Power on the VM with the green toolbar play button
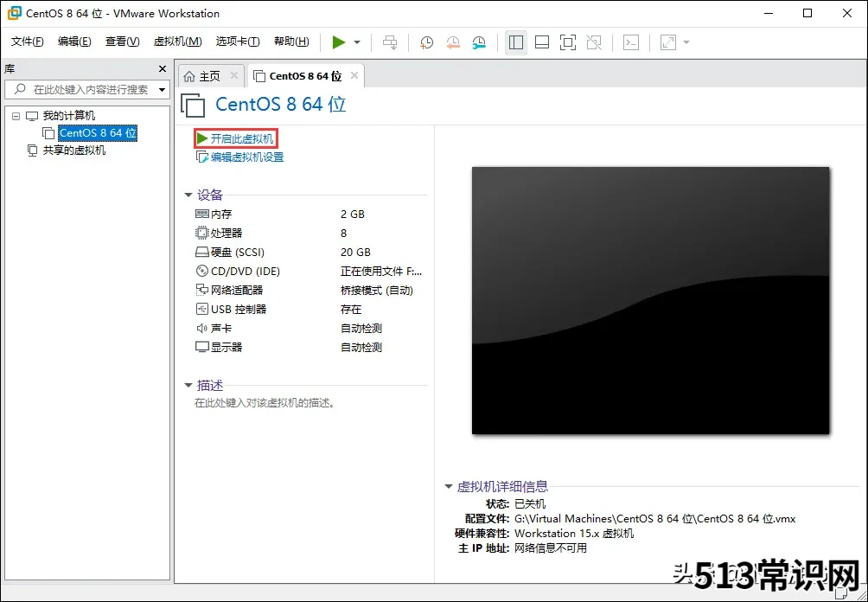The height and width of the screenshot is (602, 868). pos(339,42)
